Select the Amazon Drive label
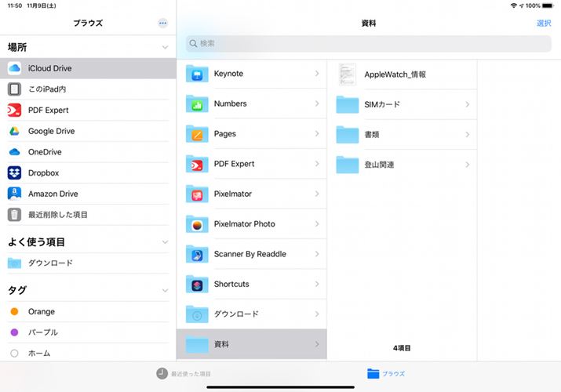Screen dimensions: 561x392 coord(53,194)
